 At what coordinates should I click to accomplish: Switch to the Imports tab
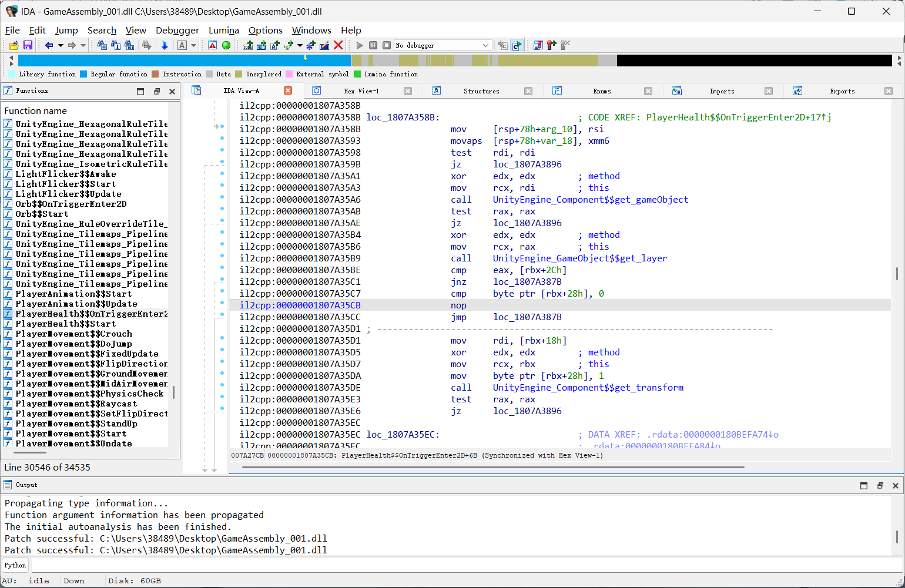[722, 91]
